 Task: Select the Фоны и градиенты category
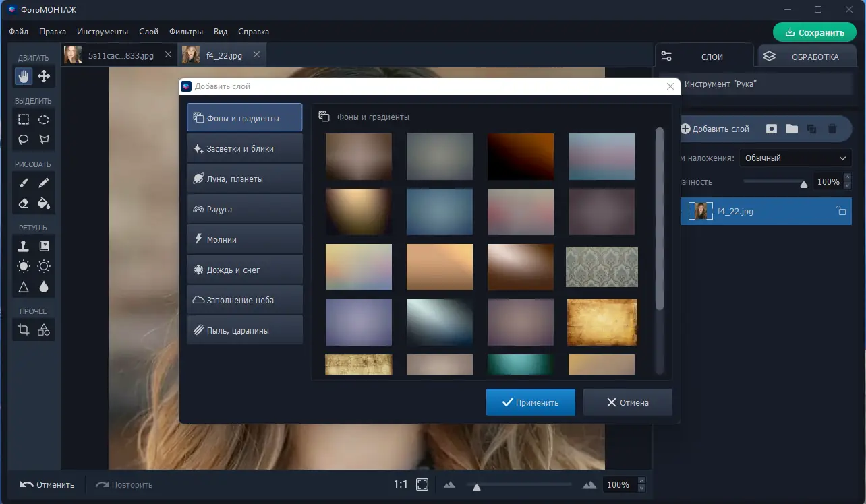[x=245, y=118]
